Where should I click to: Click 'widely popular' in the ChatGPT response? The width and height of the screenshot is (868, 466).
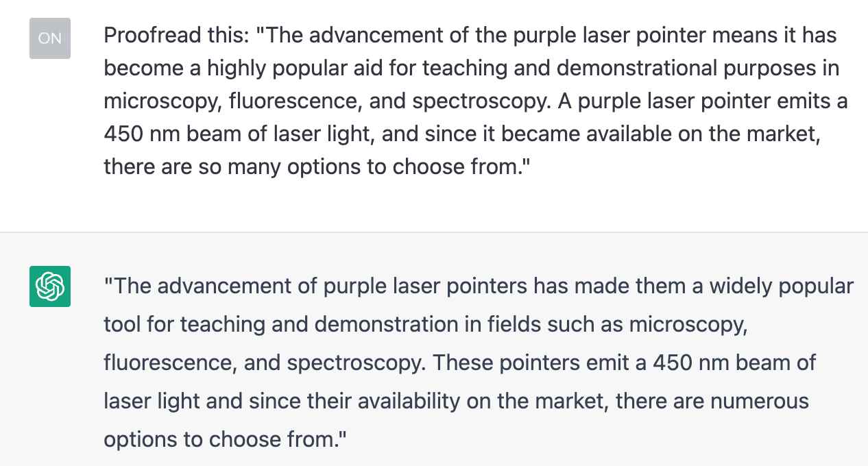pyautogui.click(x=782, y=285)
